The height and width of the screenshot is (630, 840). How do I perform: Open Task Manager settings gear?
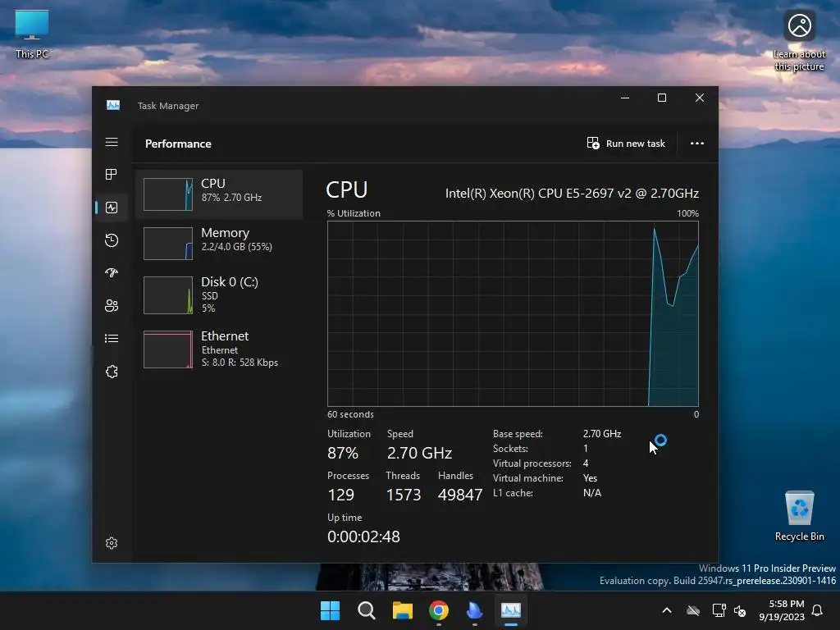coord(112,543)
